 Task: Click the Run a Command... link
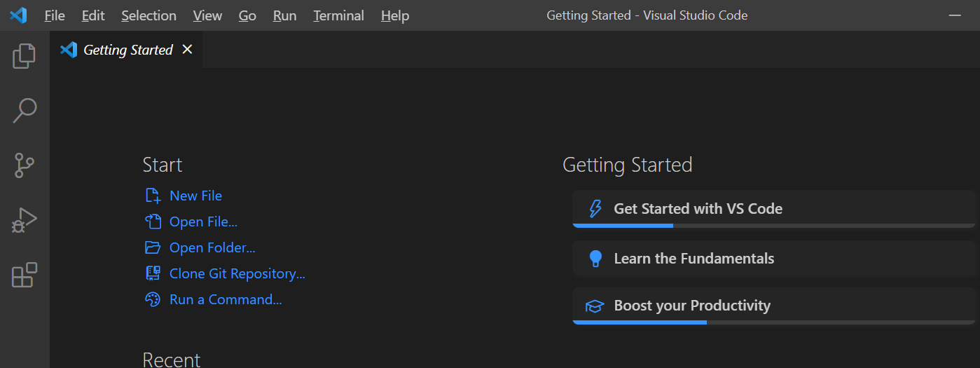226,300
